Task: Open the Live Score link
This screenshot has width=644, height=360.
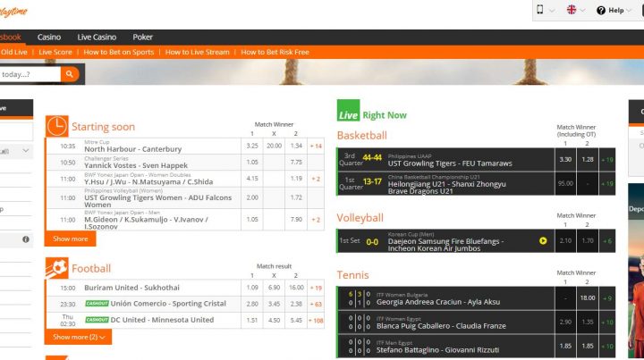Action: click(55, 52)
